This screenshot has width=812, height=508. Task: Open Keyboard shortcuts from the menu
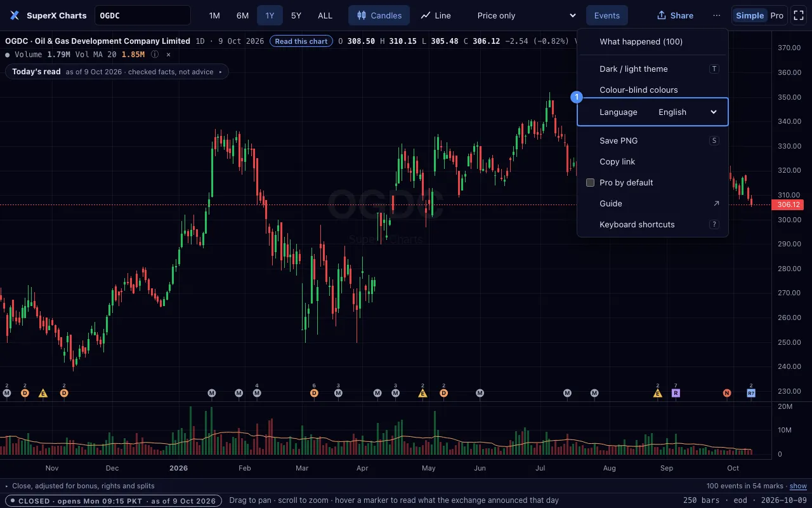[653, 224]
